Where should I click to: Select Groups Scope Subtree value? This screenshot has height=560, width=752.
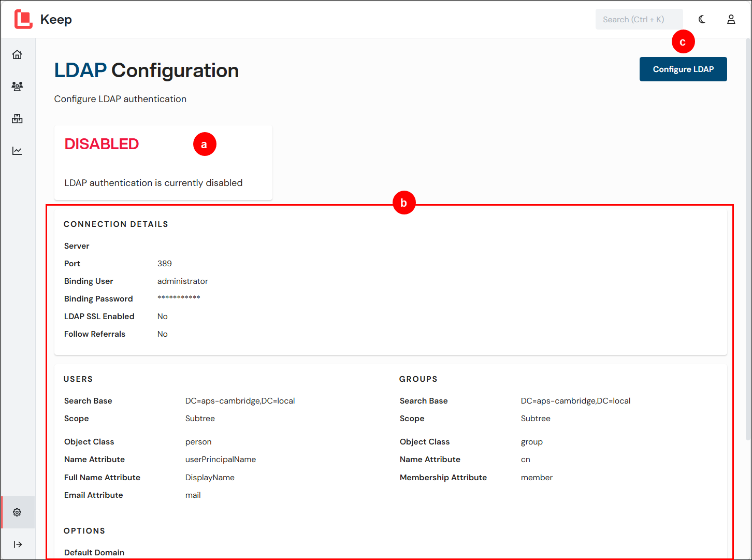point(536,419)
